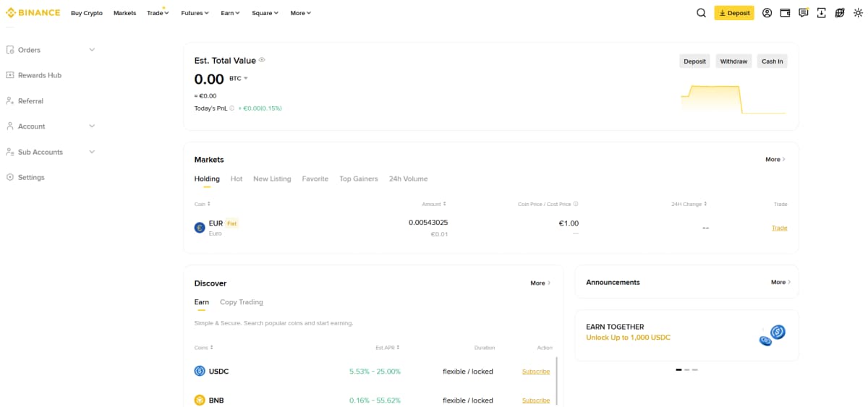Toggle the Est. Total Value eye icon
Viewport: 868px width, 407px height.
point(262,60)
